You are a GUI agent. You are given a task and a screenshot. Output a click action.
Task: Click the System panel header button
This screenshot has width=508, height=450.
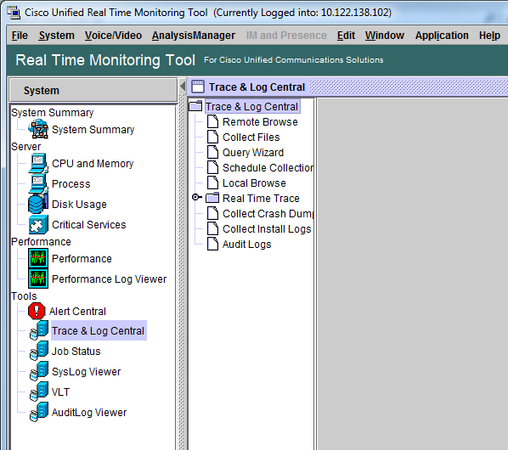coord(93,90)
